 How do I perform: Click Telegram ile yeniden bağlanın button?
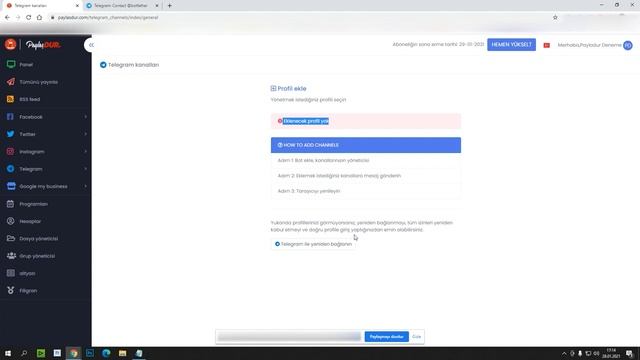[x=313, y=244]
